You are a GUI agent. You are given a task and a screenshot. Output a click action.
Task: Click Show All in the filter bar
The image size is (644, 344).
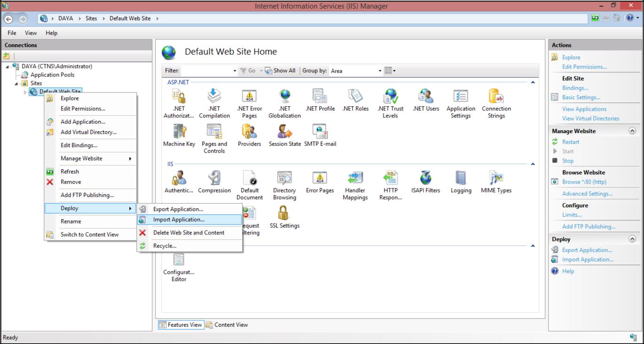tap(280, 71)
